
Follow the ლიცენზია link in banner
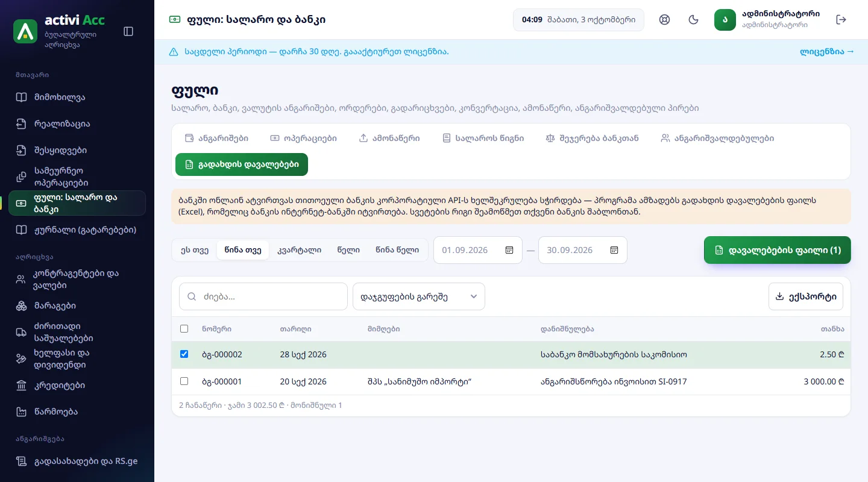(827, 52)
